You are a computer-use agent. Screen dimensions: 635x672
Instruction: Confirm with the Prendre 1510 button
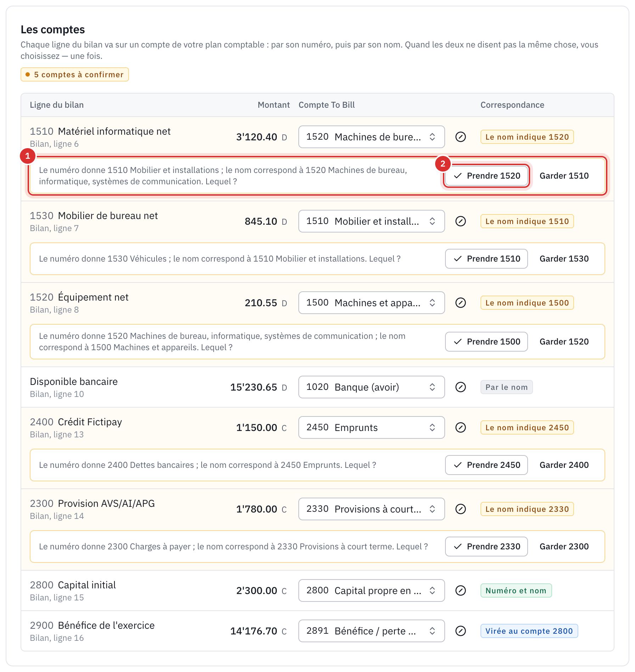(487, 259)
